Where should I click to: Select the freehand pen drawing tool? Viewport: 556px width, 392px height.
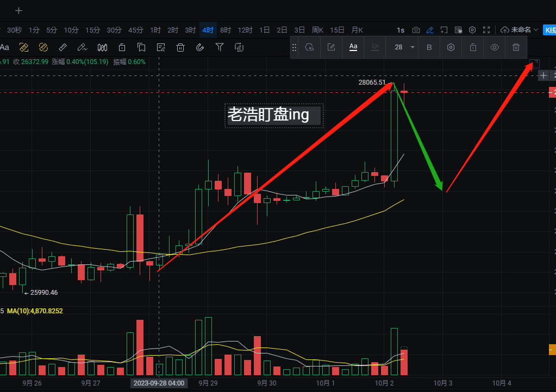click(82, 47)
